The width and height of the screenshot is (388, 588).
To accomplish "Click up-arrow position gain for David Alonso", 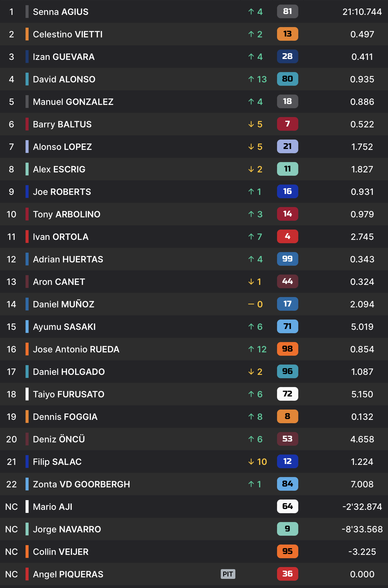I will click(257, 79).
